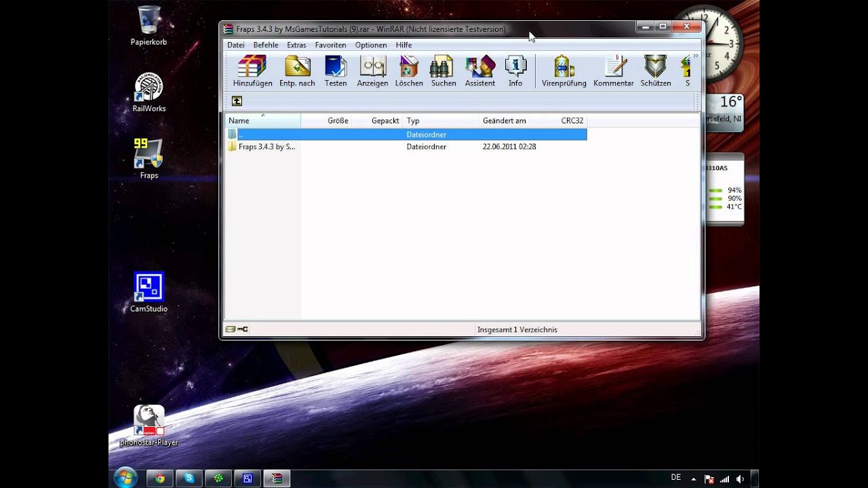The height and width of the screenshot is (488, 868).
Task: Sort by Name column header
Action: coord(263,121)
